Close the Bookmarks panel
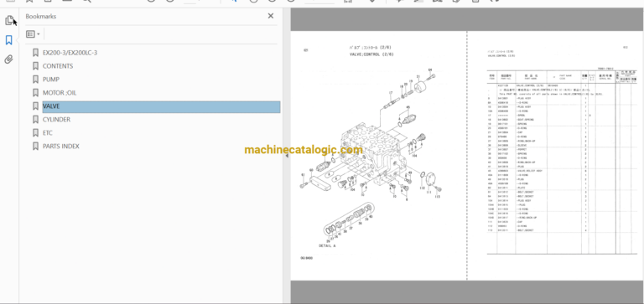The image size is (644, 304). tap(271, 16)
